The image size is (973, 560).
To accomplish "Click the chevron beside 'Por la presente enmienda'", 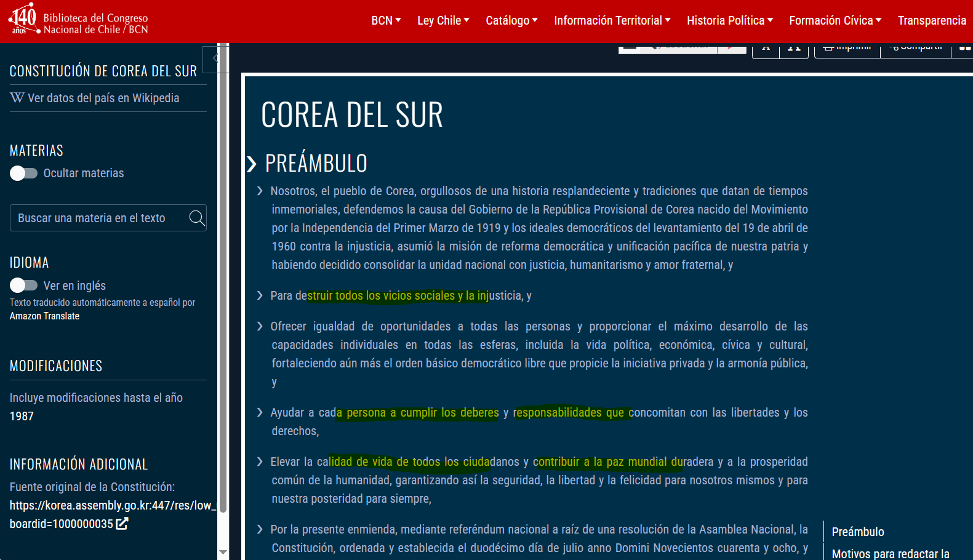I will coord(260,530).
